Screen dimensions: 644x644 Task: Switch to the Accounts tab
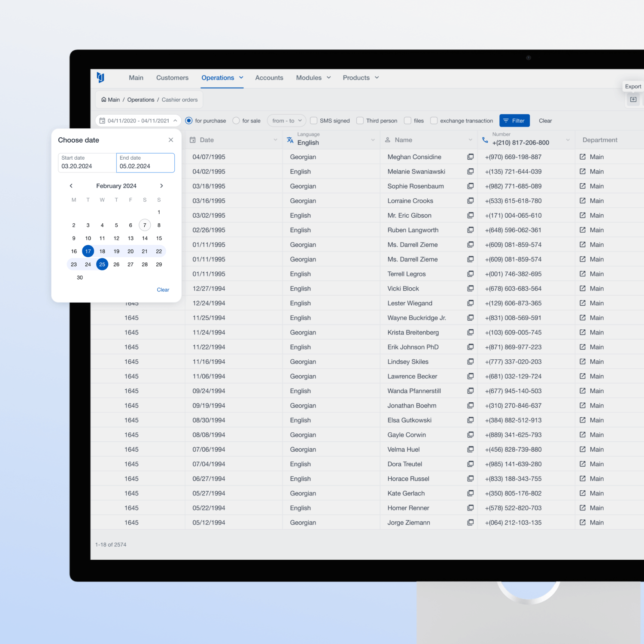coord(269,78)
